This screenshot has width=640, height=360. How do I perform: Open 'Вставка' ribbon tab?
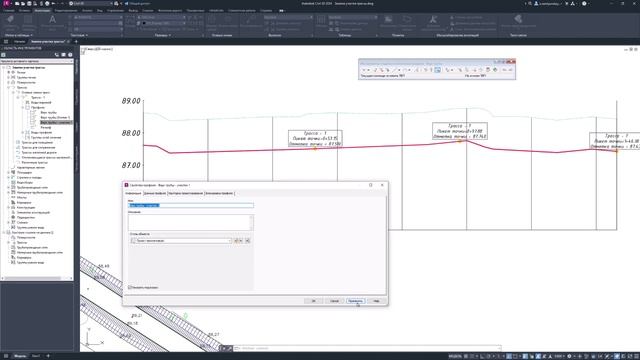[x=24, y=11]
